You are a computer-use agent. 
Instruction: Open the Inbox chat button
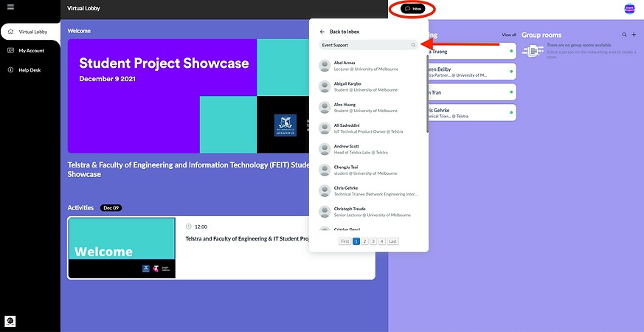(413, 9)
